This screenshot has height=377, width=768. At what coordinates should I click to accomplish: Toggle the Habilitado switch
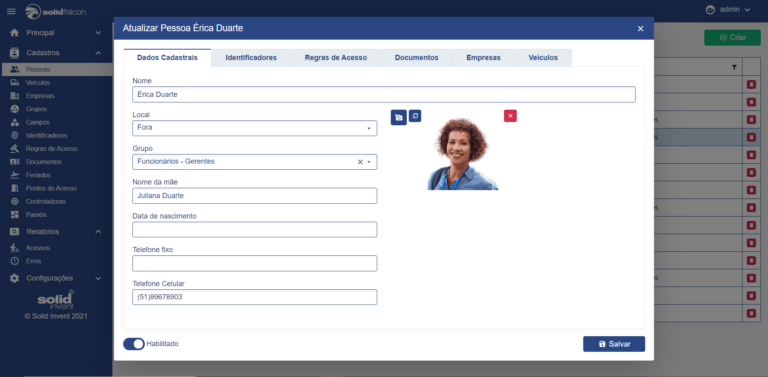click(134, 344)
